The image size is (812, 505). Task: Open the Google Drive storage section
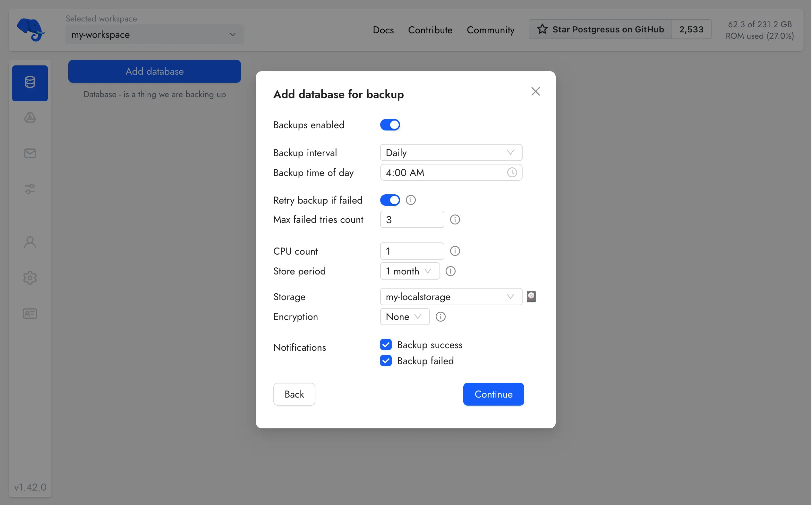pos(30,118)
